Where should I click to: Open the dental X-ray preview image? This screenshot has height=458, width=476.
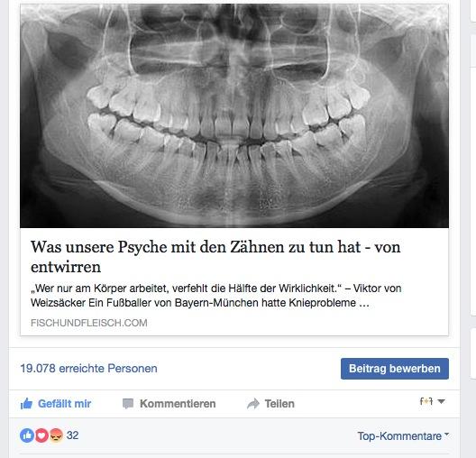tap(234, 115)
